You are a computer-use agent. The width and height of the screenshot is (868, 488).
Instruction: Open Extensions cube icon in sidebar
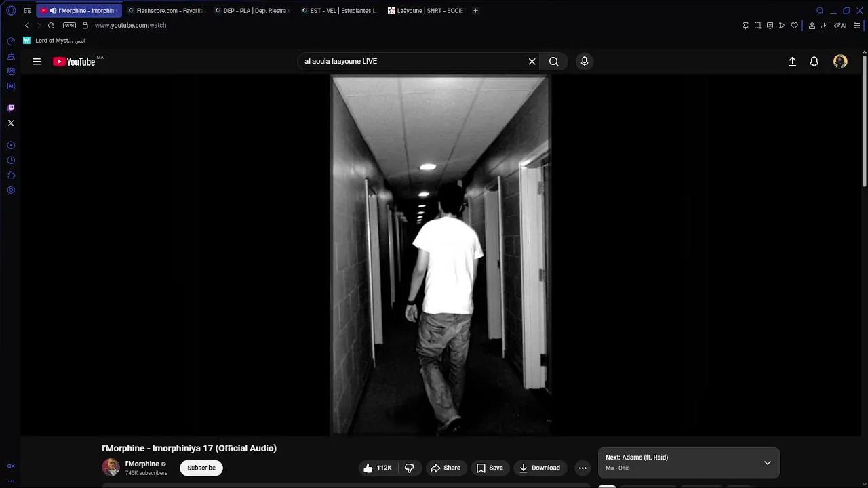[x=11, y=176]
